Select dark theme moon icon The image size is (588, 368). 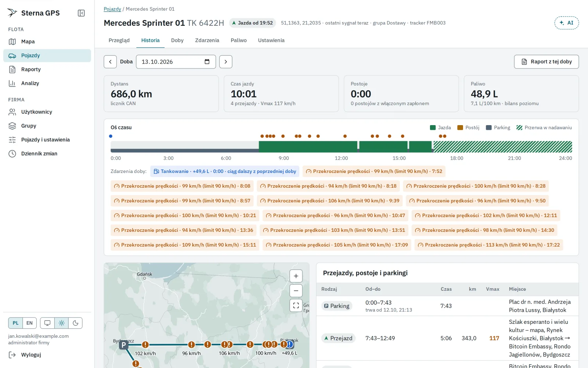[75, 323]
